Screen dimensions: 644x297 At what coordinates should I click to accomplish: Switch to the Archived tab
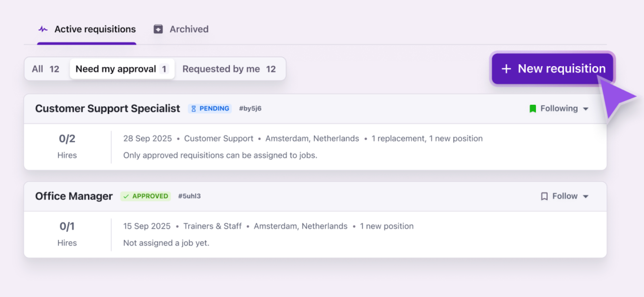tap(188, 29)
